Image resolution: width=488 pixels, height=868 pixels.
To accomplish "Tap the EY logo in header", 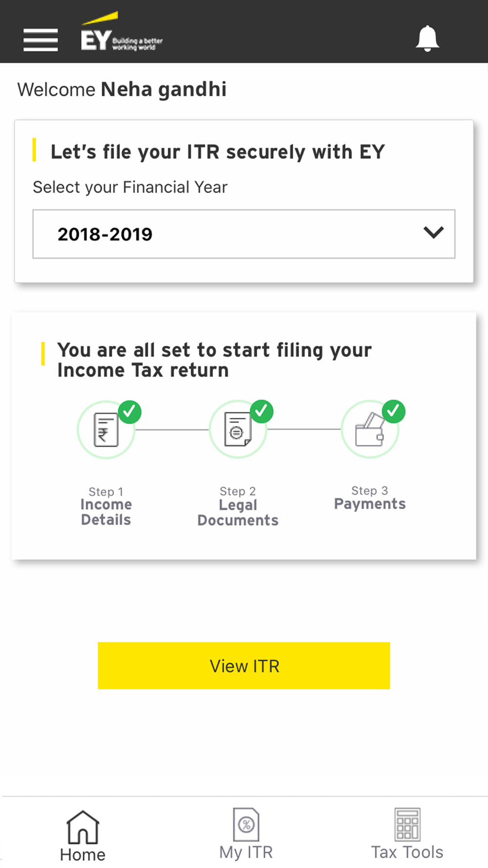I will 122,32.
